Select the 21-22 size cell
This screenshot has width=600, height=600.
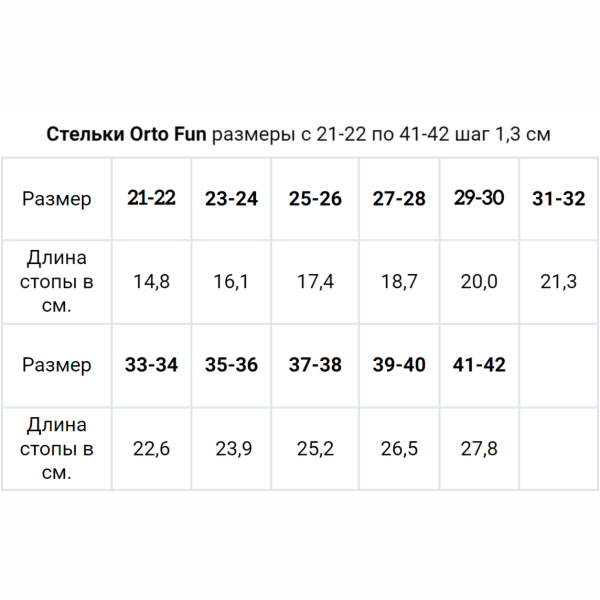point(151,198)
